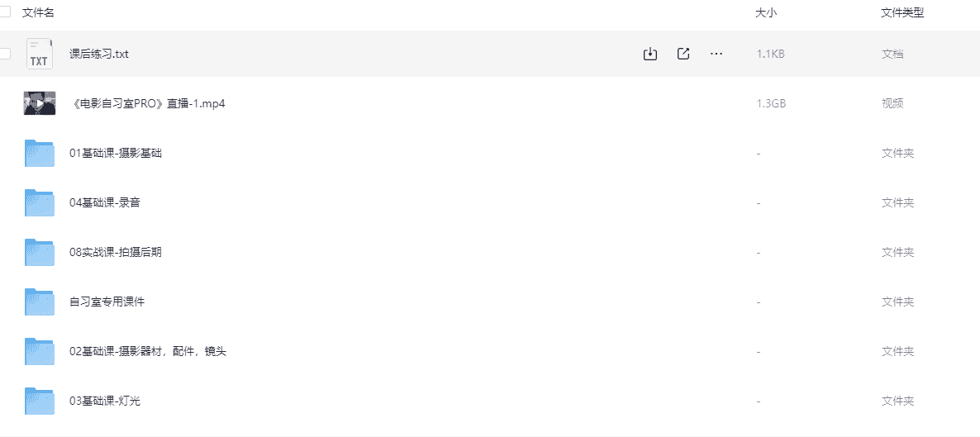Sort by the 大小 column header
The width and height of the screenshot is (980, 437).
(766, 12)
